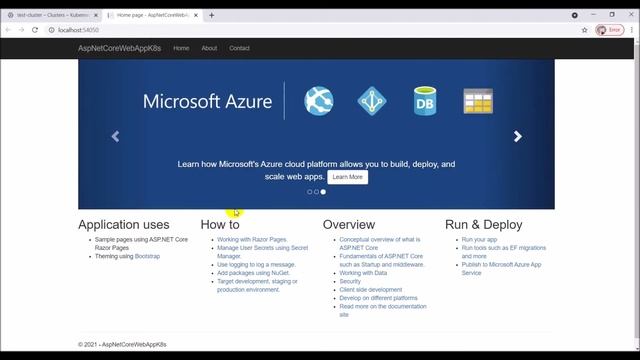The width and height of the screenshot is (640, 360).
Task: Open the profile Error badge
Action: (609, 30)
